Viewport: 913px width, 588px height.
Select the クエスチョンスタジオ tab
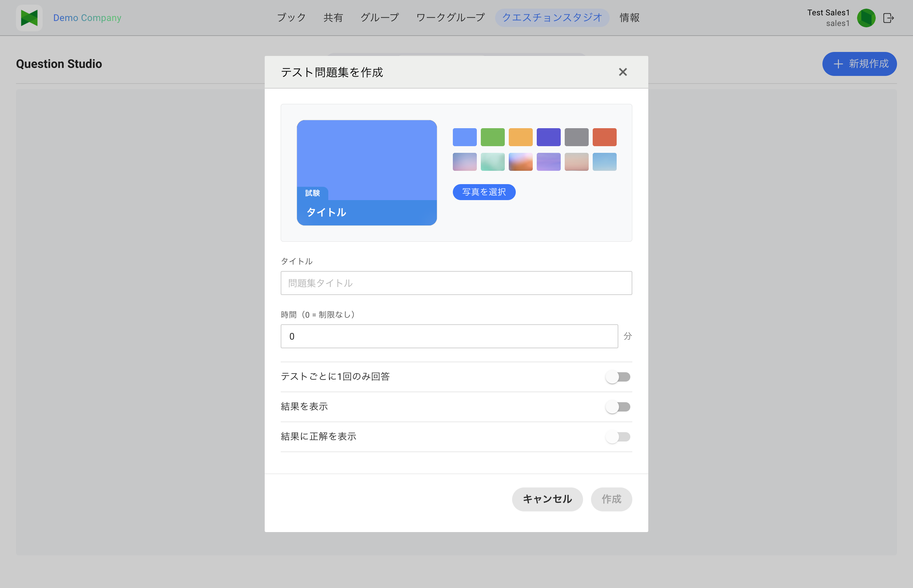552,18
